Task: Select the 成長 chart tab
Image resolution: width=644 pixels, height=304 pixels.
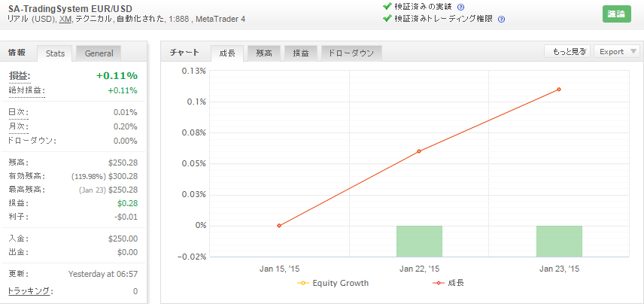Action: coord(227,53)
